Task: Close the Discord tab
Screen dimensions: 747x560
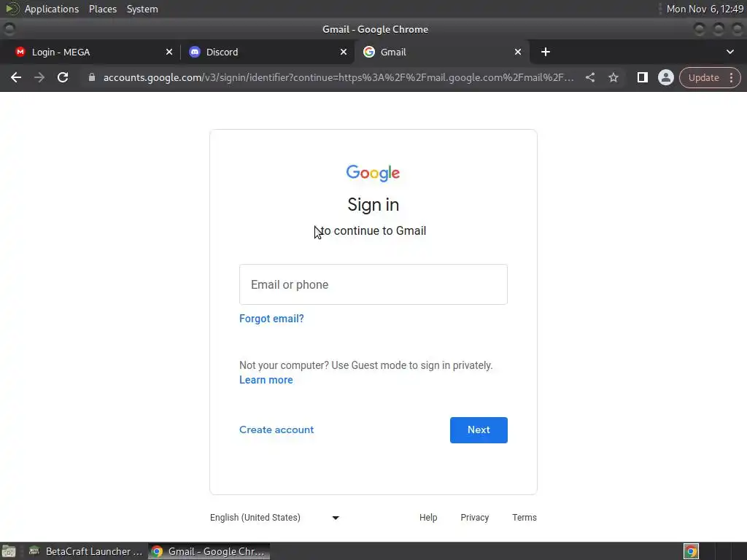Action: [344, 52]
